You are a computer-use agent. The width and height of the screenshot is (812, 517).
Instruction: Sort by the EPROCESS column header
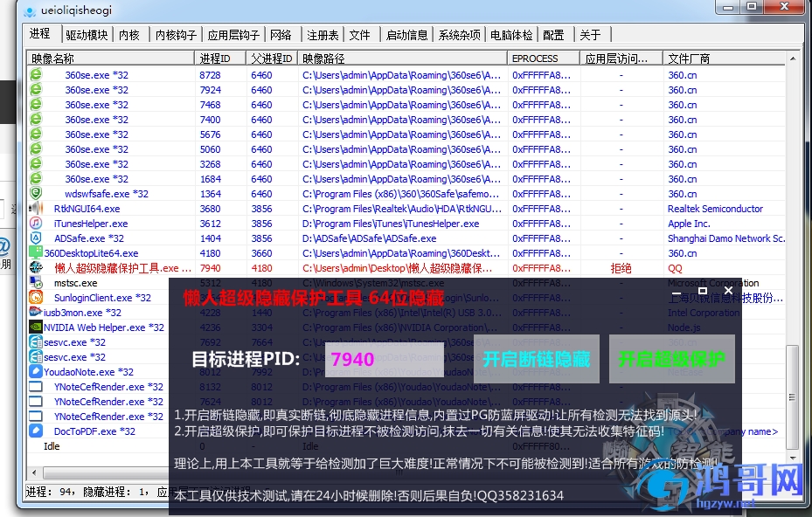click(x=544, y=59)
